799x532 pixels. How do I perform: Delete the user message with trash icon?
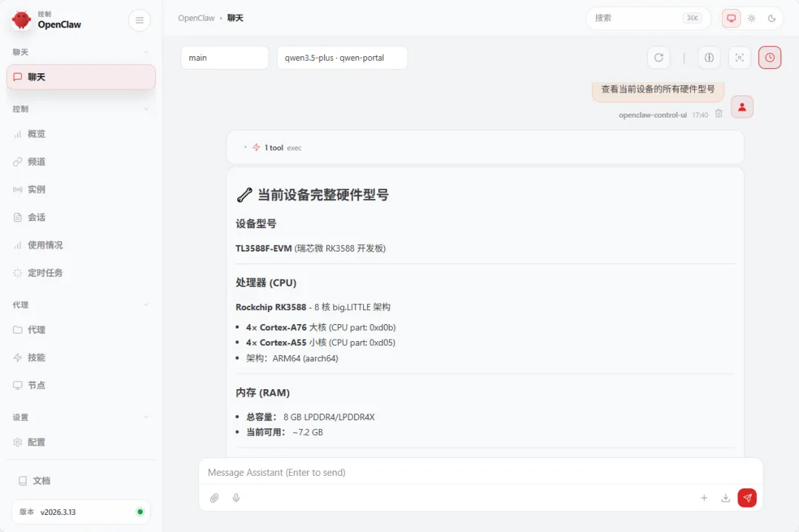718,114
